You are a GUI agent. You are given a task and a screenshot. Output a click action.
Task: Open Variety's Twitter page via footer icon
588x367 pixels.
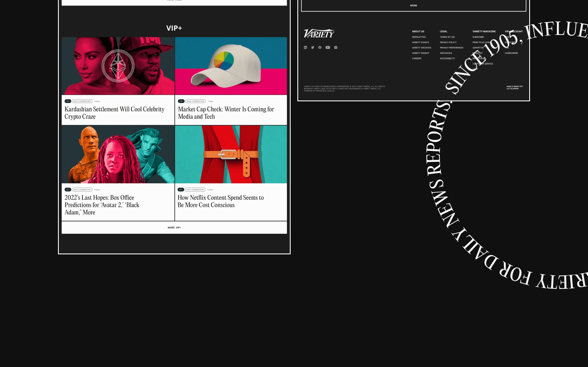point(312,48)
